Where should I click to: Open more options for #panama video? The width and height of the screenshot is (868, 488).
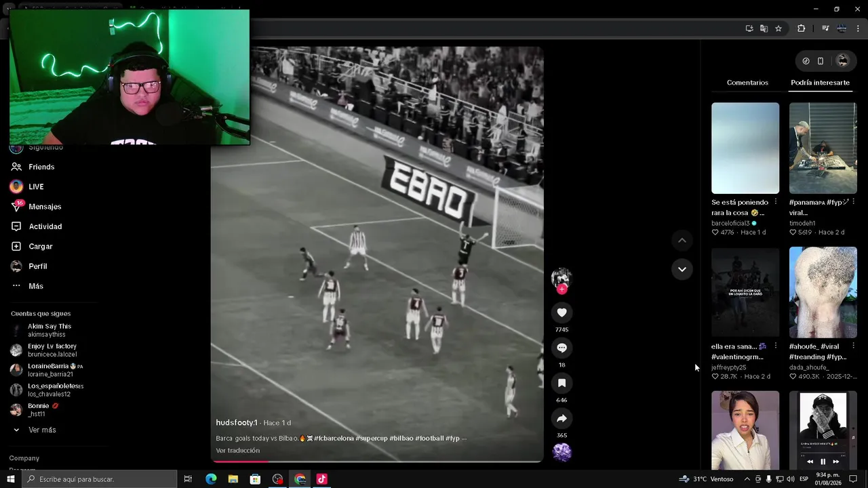point(853,202)
